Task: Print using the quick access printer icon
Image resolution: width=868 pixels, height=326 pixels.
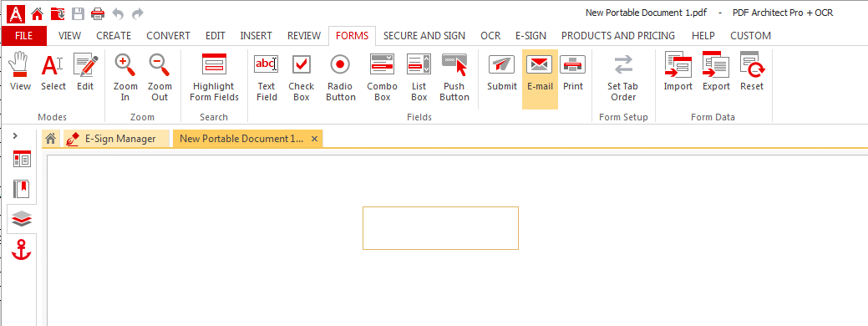Action: tap(98, 13)
